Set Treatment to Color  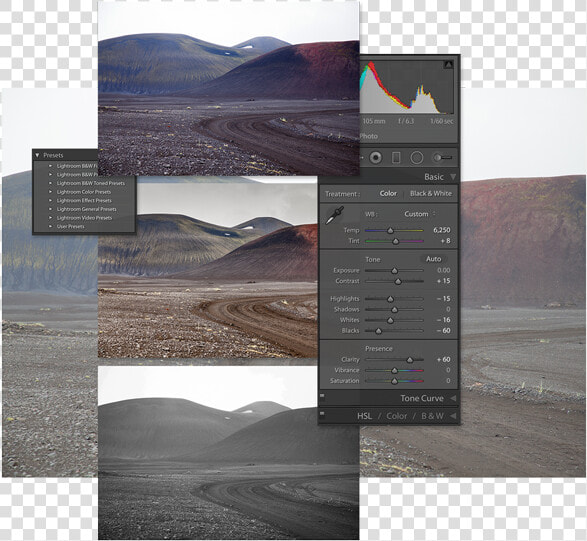tap(388, 194)
